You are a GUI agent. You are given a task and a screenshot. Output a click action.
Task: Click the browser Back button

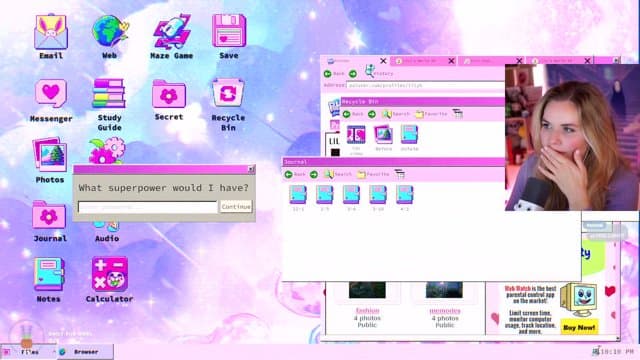click(334, 73)
